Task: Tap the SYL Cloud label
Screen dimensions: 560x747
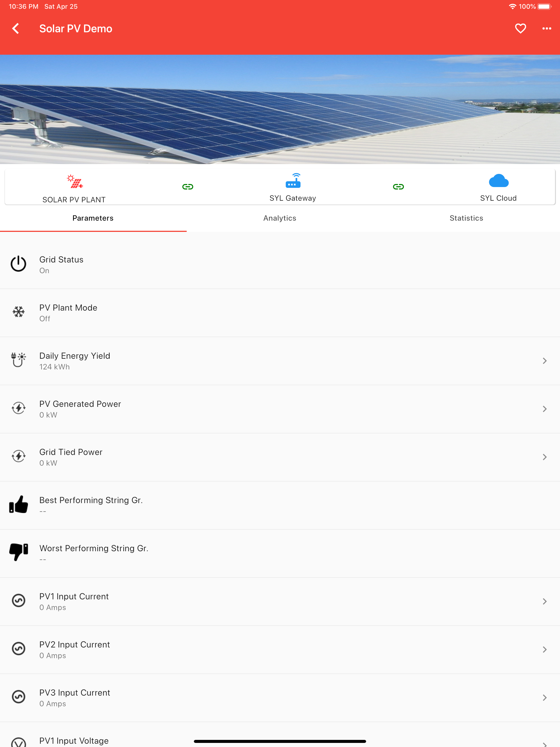Action: [498, 198]
